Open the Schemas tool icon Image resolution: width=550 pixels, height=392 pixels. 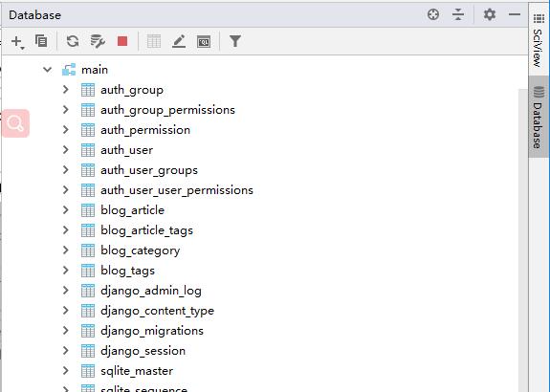pos(98,41)
